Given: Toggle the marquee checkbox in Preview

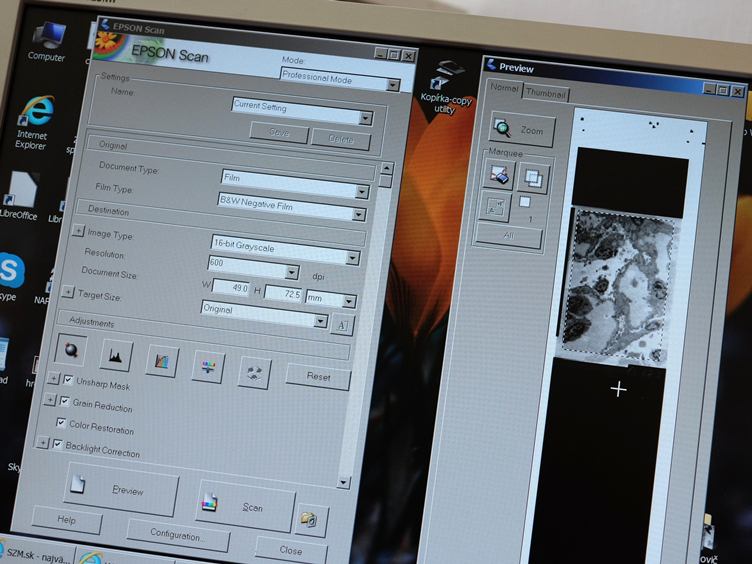Looking at the screenshot, I should coord(525,202).
